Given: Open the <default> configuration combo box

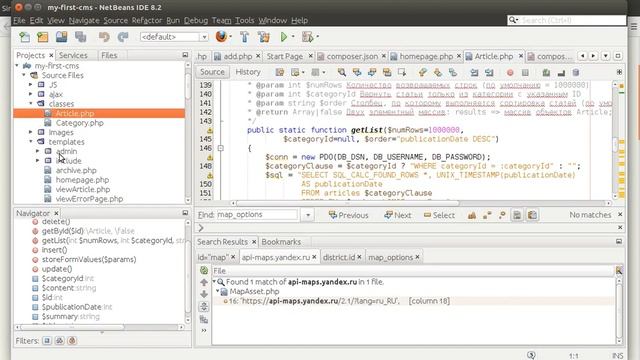Looking at the screenshot, I should tap(174, 37).
